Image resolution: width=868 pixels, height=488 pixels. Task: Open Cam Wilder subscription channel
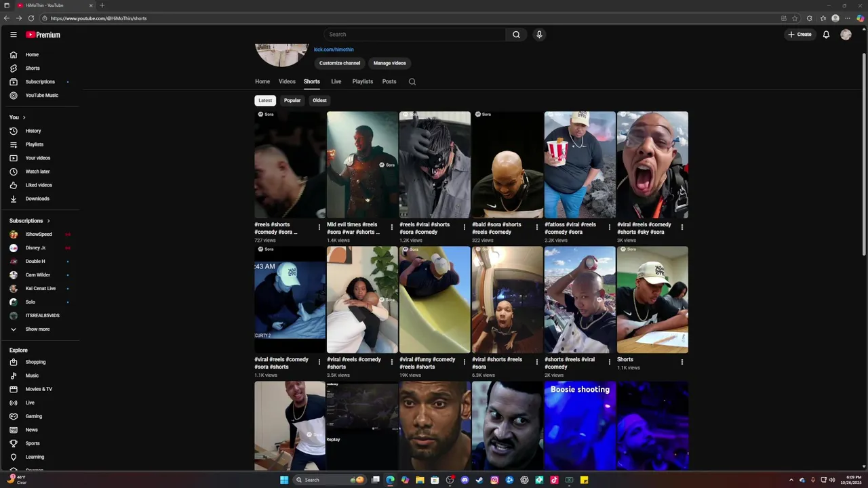[x=39, y=275]
